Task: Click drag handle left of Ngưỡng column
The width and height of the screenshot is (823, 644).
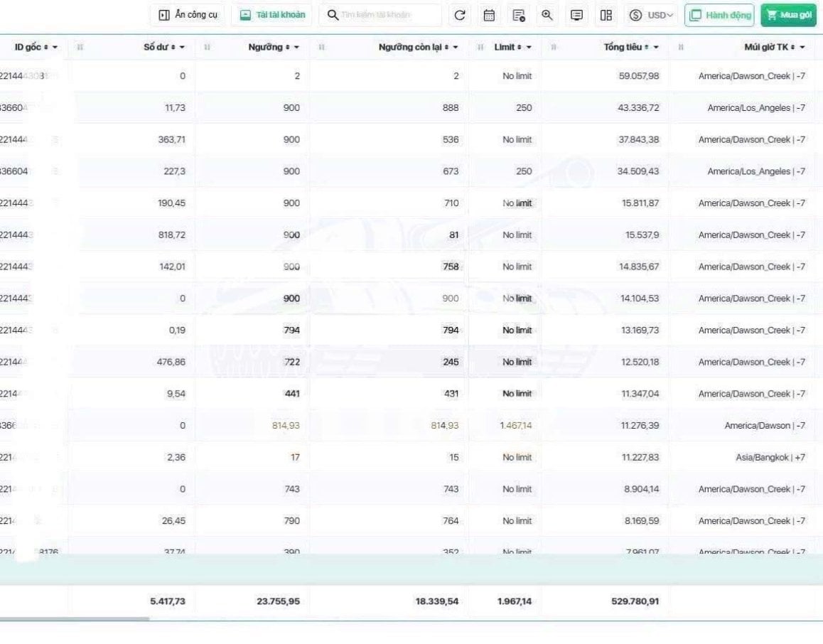Action: pos(207,47)
